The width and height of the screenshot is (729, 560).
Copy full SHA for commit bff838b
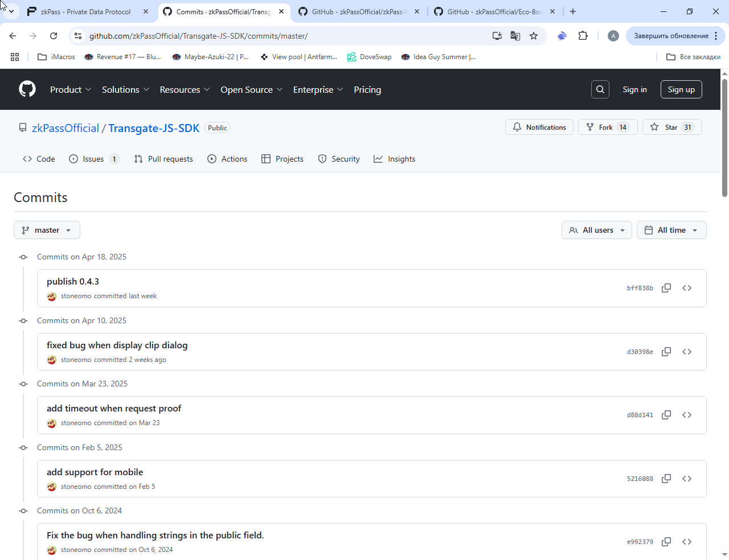point(666,288)
